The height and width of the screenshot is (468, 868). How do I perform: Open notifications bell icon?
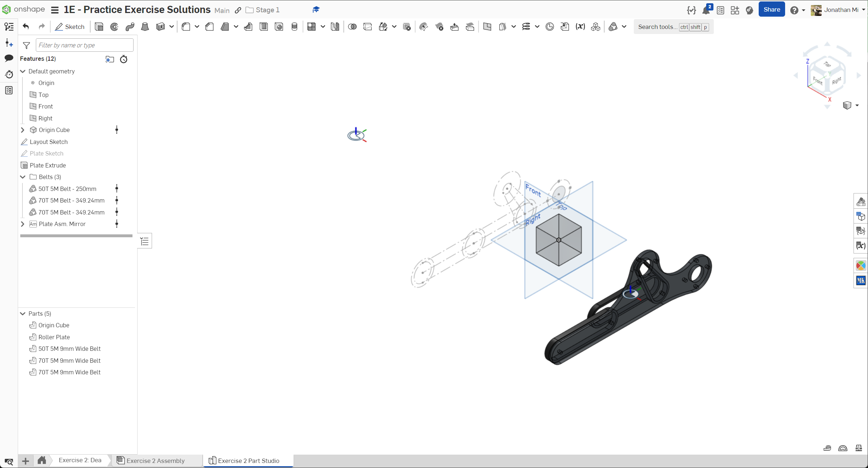pyautogui.click(x=706, y=10)
